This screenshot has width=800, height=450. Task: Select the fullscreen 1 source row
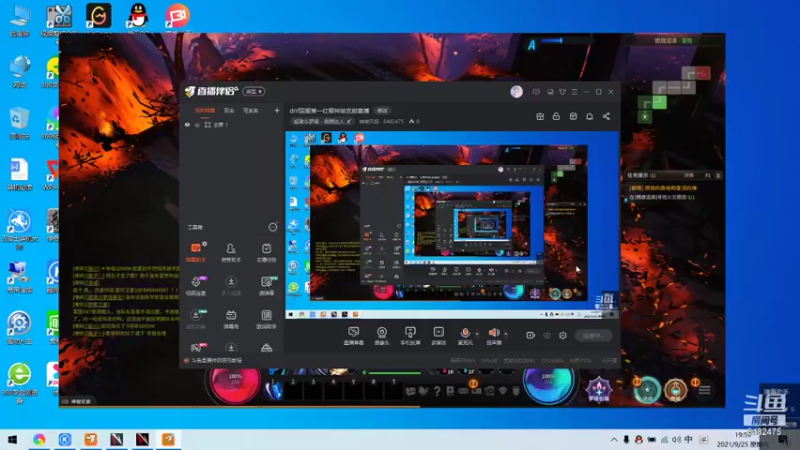coord(232,124)
